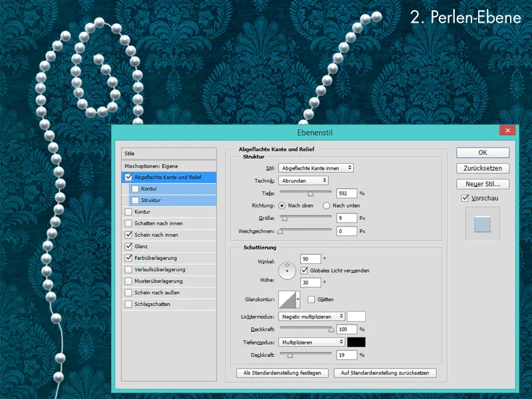The width and height of the screenshot is (532, 399).
Task: Click the shadow Deckkraft slider handle at 19
Action: 290,356
